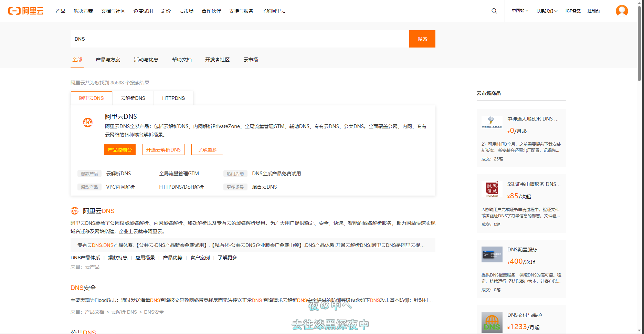Open the 合作伙伴 menu
This screenshot has width=644, height=334.
click(211, 11)
